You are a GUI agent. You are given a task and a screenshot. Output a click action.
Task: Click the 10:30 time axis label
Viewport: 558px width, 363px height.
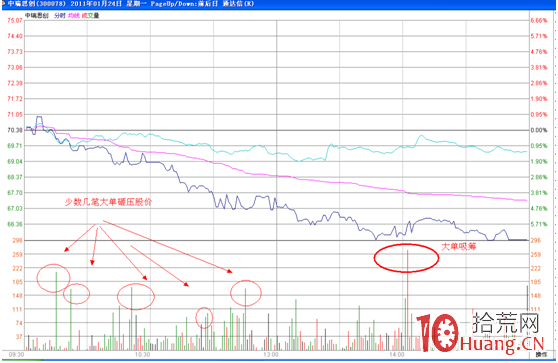coord(142,354)
